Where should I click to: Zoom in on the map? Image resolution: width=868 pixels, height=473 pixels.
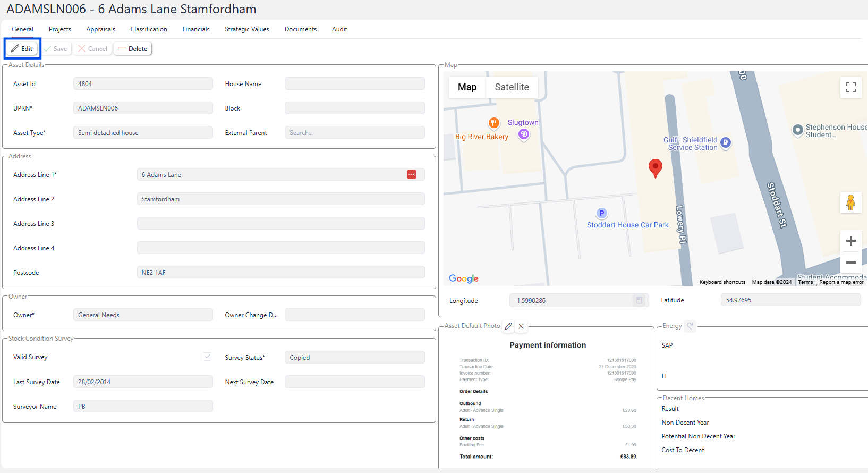point(850,241)
